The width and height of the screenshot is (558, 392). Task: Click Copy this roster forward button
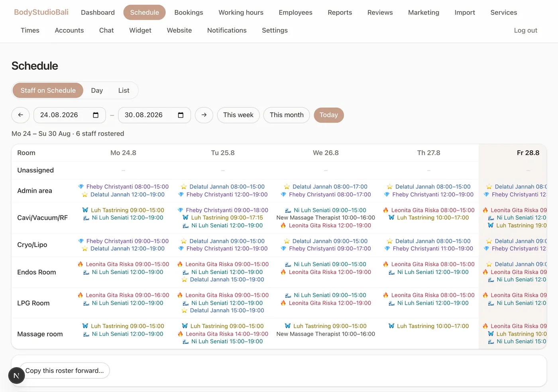pos(65,370)
